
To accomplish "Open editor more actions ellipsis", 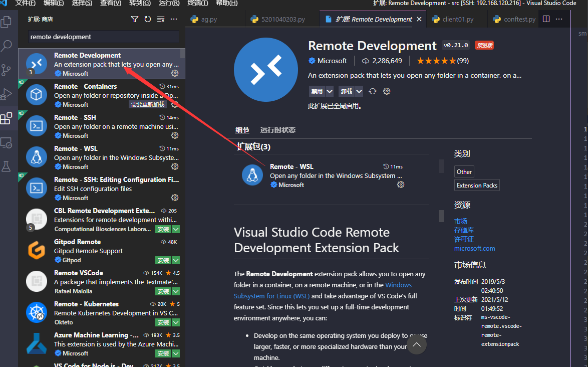I will click(x=559, y=19).
